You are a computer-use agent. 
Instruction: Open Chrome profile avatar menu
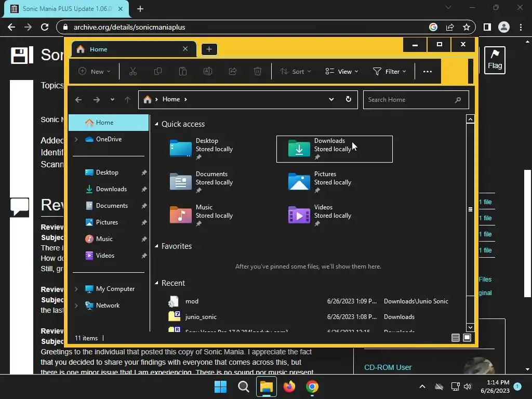(x=504, y=27)
